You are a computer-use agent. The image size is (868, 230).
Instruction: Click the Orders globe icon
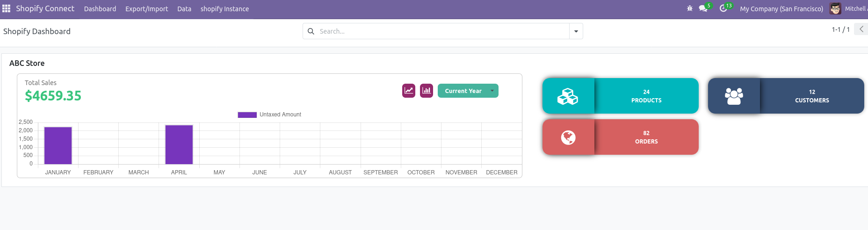[568, 137]
